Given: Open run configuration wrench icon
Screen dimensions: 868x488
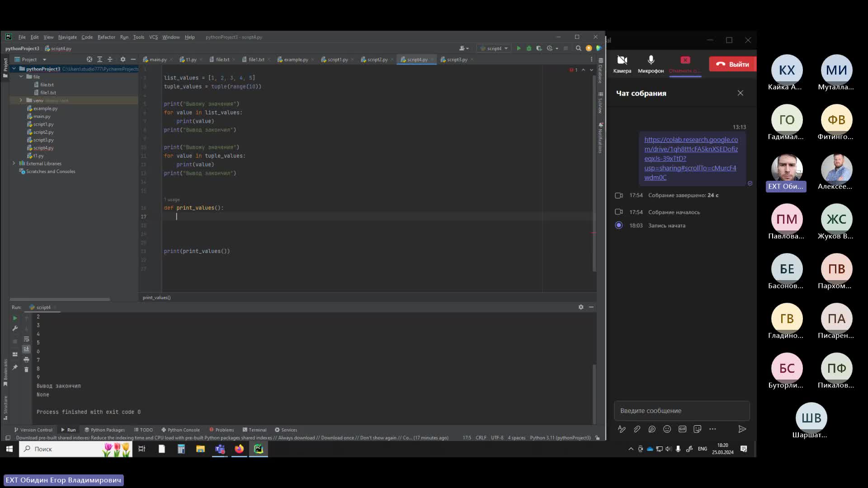Looking at the screenshot, I should (15, 328).
